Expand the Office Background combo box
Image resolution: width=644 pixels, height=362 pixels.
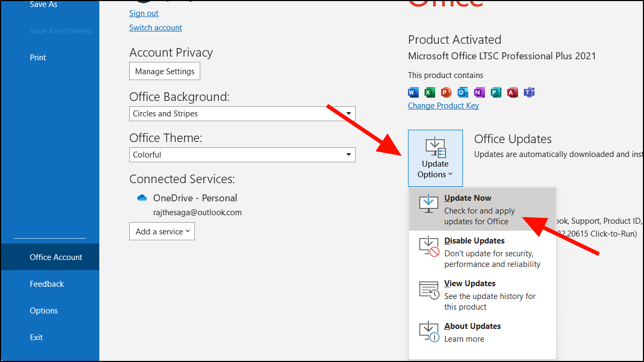(242, 114)
